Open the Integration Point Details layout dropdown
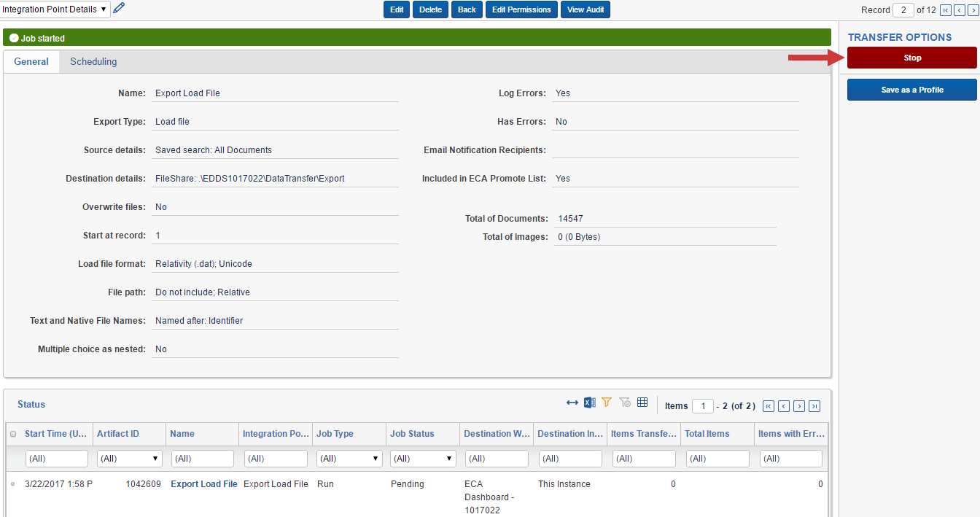Screen dimensions: 980x517 tap(55, 9)
